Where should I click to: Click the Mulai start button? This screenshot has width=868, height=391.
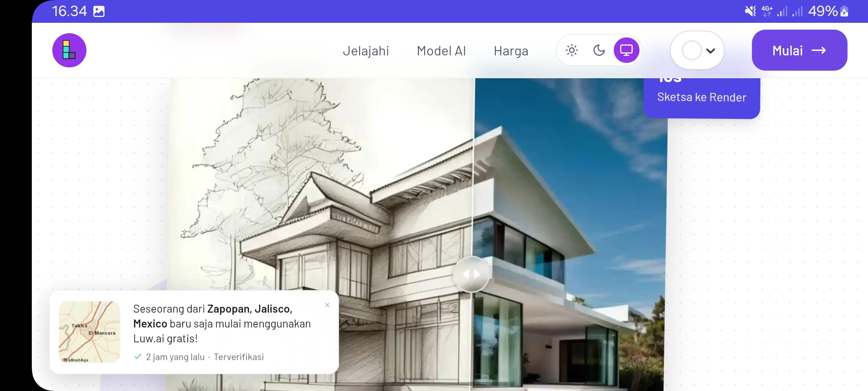point(799,50)
